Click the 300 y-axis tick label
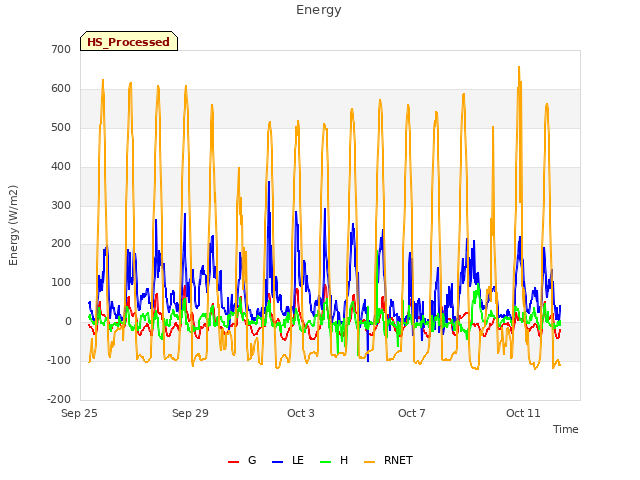The width and height of the screenshot is (640, 480). [x=61, y=205]
